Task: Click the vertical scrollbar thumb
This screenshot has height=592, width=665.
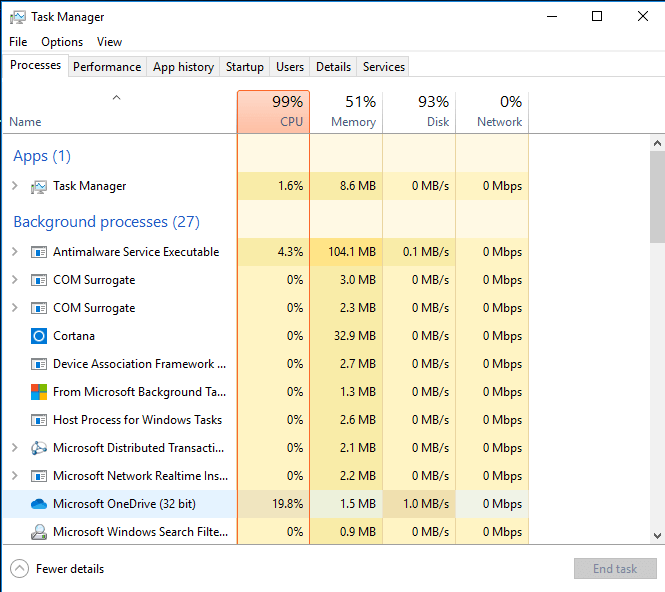Action: 657,197
